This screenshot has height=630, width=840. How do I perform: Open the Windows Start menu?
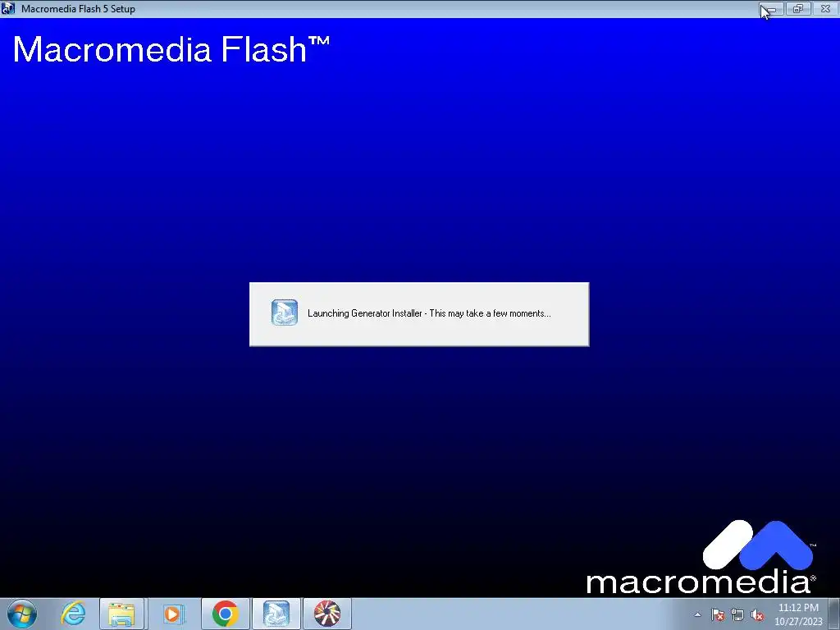coord(22,614)
